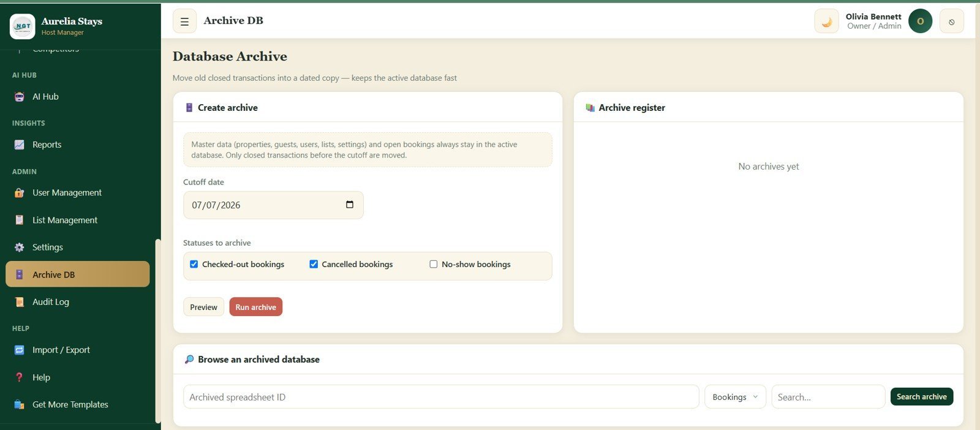Viewport: 980px width, 430px height.
Task: Focus the Archived spreadsheet ID field
Action: tap(441, 397)
